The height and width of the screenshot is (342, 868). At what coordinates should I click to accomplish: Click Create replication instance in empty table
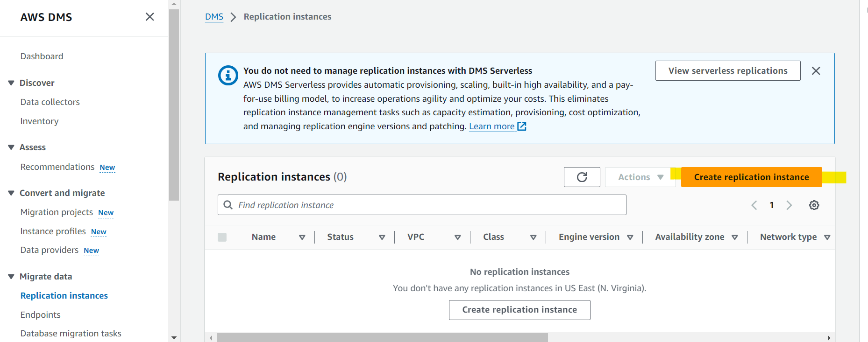519,310
